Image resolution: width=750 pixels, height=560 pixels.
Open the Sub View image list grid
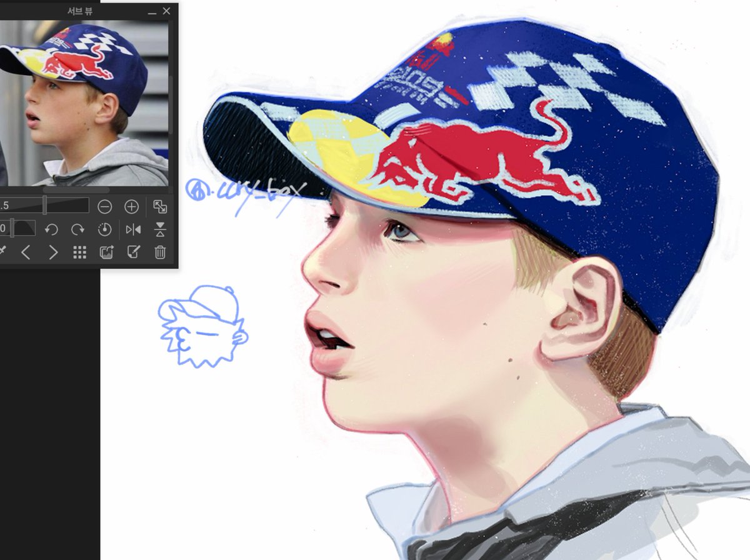pyautogui.click(x=79, y=252)
